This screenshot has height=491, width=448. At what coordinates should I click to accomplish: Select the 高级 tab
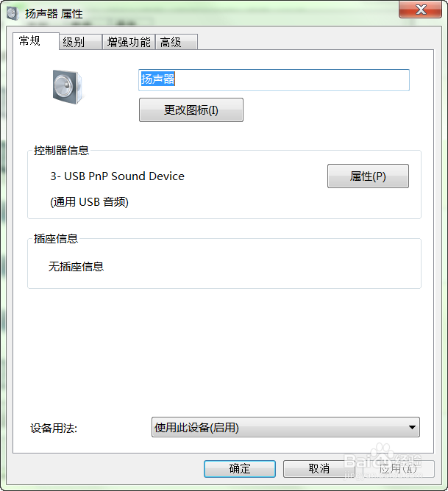point(177,42)
